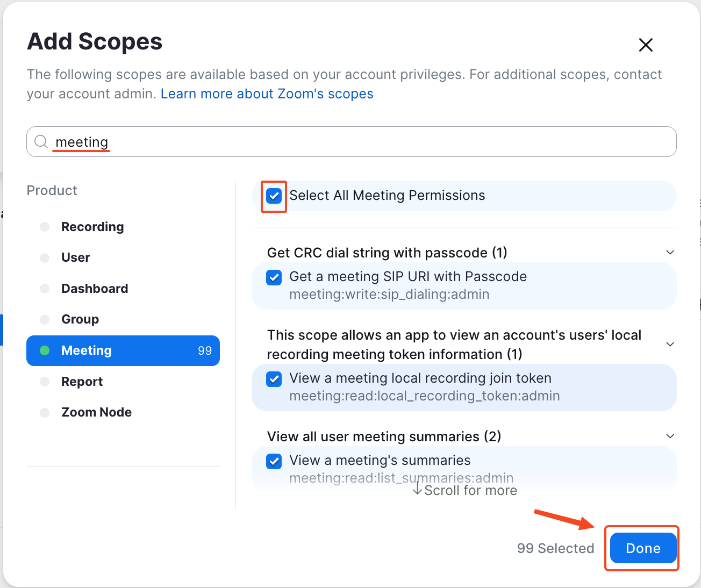Select Report product in sidebar
Viewport: 701px width, 588px height.
click(123, 382)
